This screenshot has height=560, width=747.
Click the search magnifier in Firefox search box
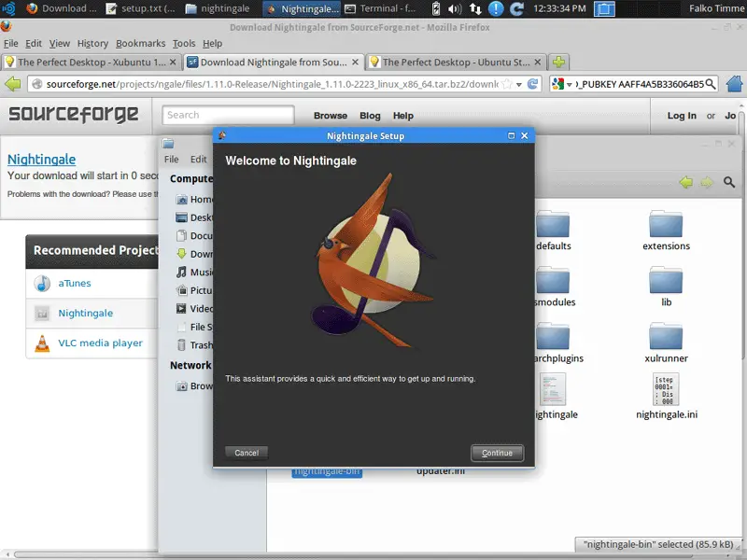[x=710, y=84]
